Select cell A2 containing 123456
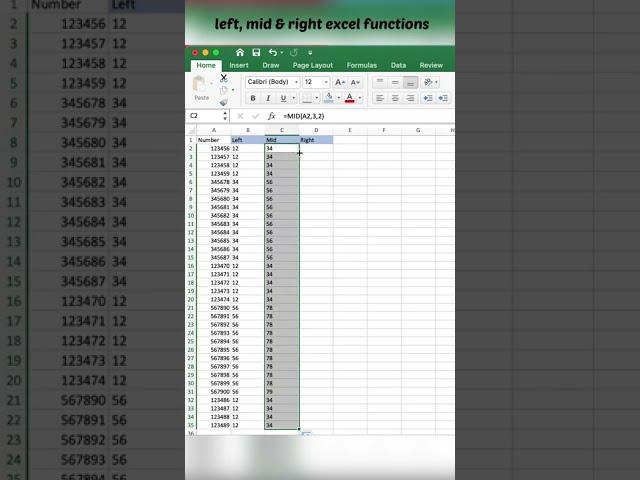Screen dimensions: 640x480 pos(214,148)
